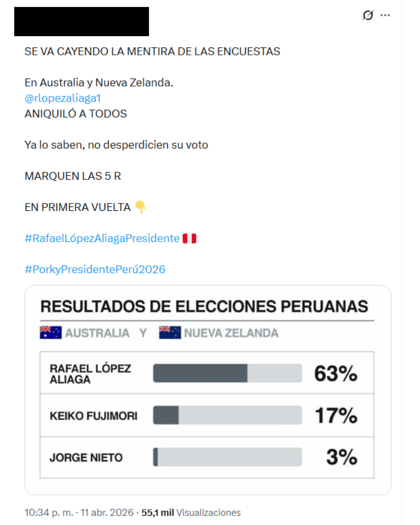This screenshot has width=420, height=525.
Task: Click the "SE VA CAYENDO LA MENTIRA" post text
Action: (x=152, y=51)
